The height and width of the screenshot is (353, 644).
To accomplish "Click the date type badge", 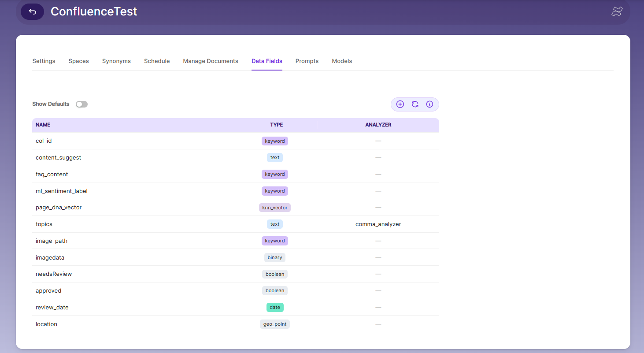I will pos(275,308).
